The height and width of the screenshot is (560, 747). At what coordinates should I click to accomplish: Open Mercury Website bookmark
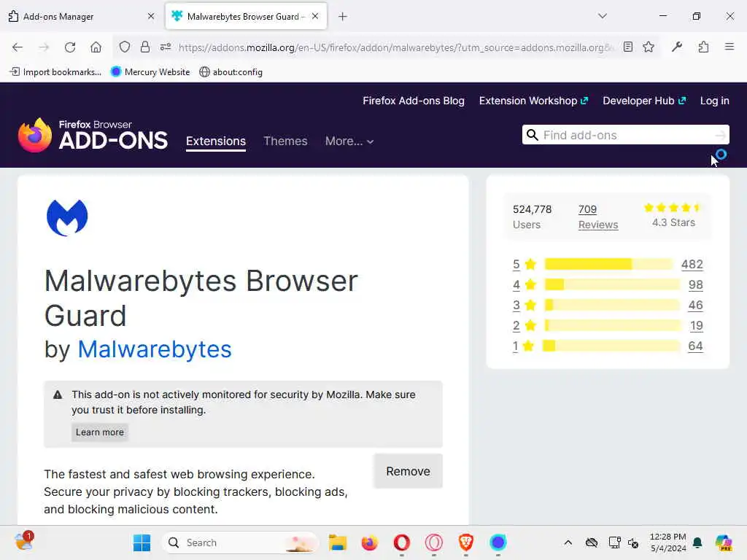coord(150,72)
